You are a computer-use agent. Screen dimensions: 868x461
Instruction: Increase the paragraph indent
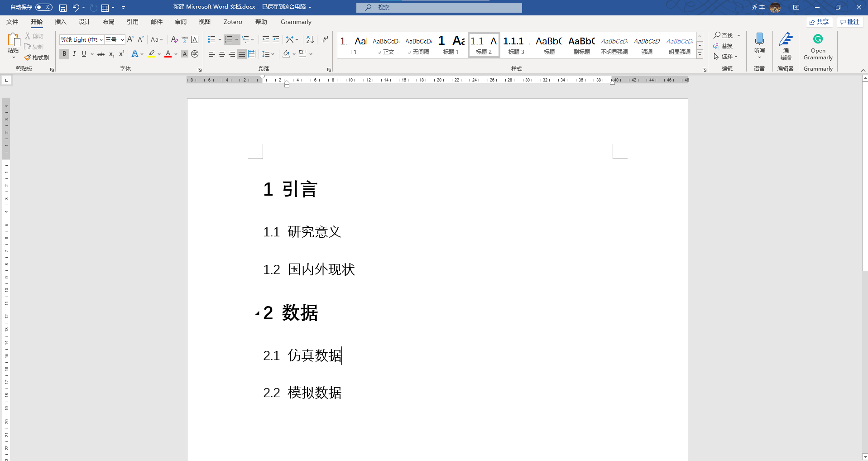(x=276, y=39)
